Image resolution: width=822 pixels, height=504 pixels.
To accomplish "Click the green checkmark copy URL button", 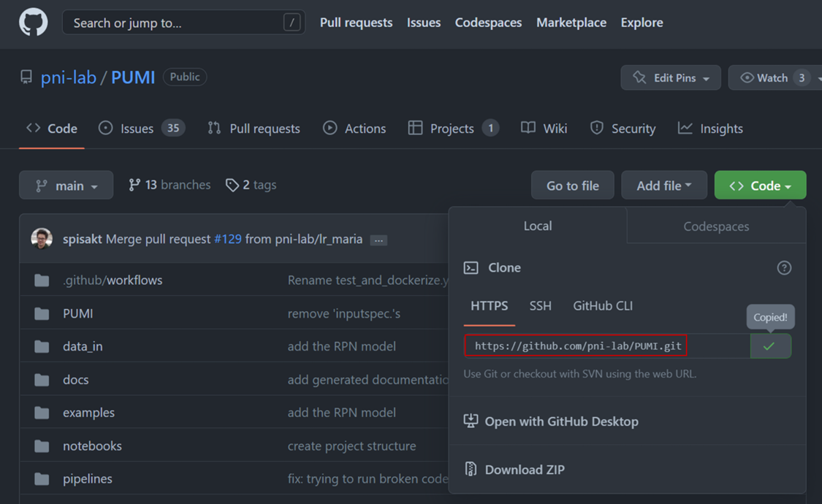I will pos(771,345).
